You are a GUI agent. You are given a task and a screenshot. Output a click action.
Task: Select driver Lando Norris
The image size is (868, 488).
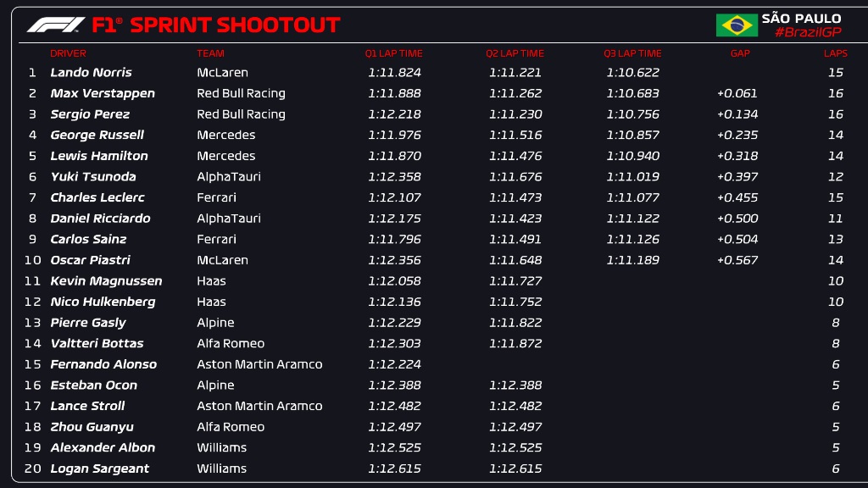tap(92, 73)
